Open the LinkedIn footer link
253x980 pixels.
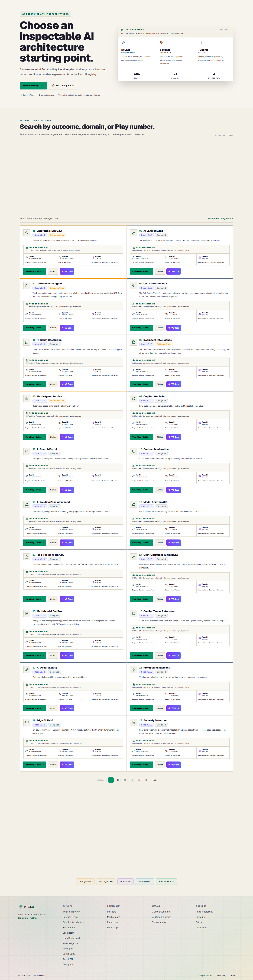click(200, 917)
